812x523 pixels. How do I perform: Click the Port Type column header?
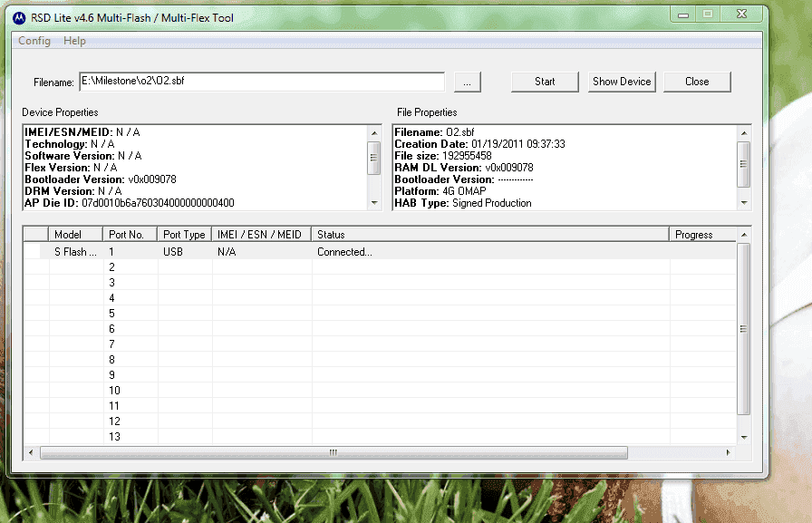coord(184,235)
